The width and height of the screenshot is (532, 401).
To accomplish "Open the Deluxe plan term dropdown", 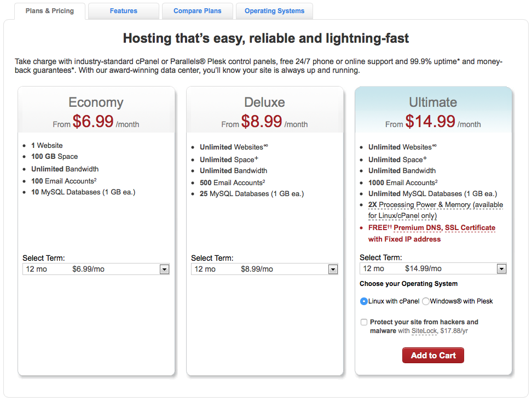I will point(333,270).
